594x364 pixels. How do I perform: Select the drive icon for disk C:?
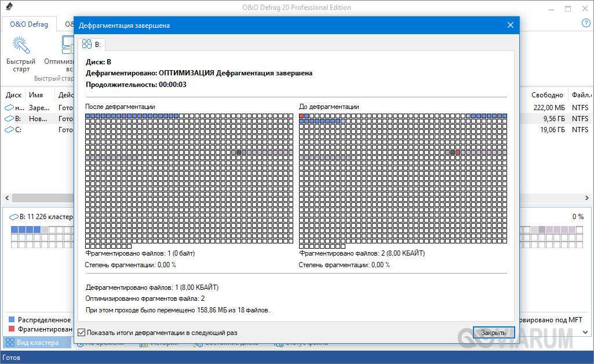[x=9, y=130]
